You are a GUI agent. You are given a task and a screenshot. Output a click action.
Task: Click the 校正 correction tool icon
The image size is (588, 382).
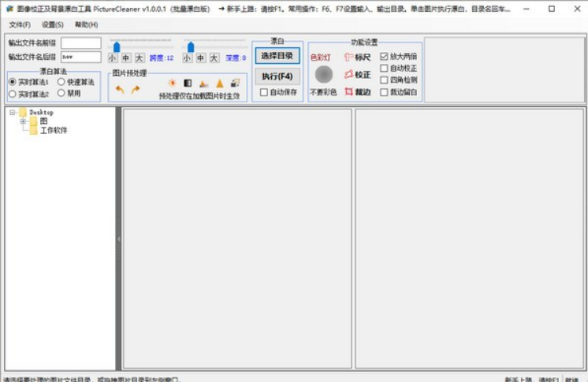(348, 74)
